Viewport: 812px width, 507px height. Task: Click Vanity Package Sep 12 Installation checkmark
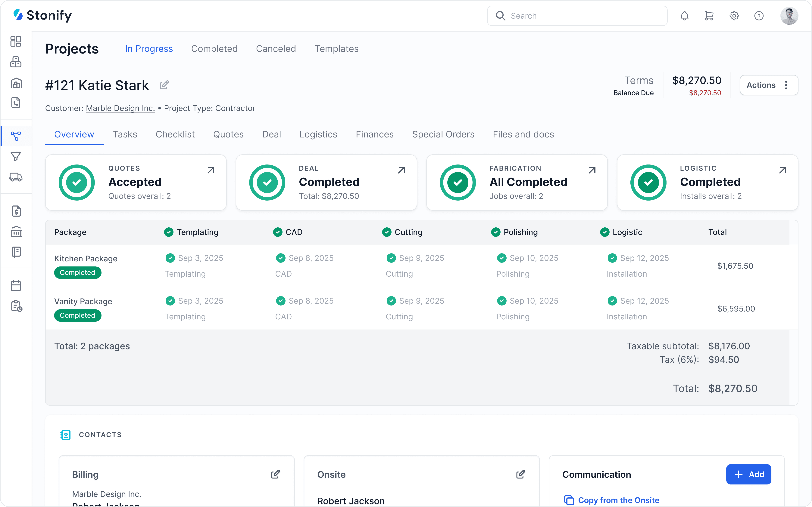[x=612, y=301]
